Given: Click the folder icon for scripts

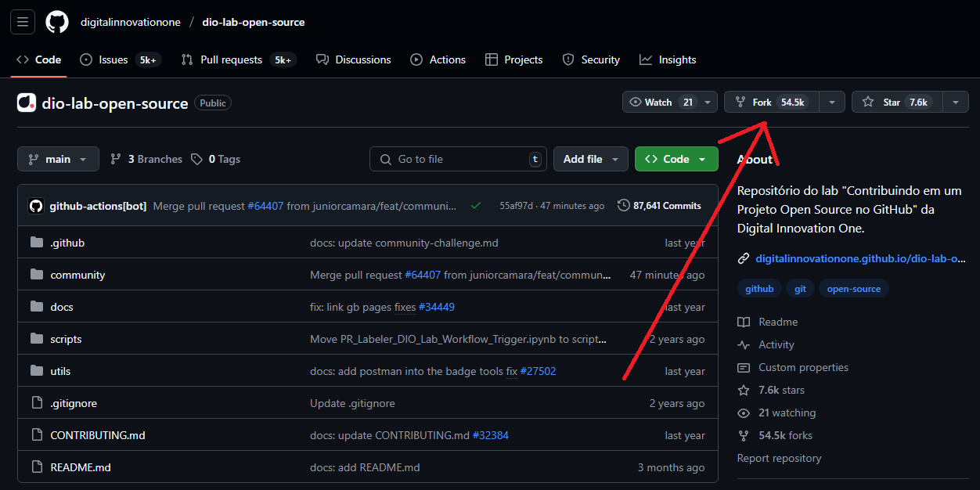Looking at the screenshot, I should (x=37, y=339).
